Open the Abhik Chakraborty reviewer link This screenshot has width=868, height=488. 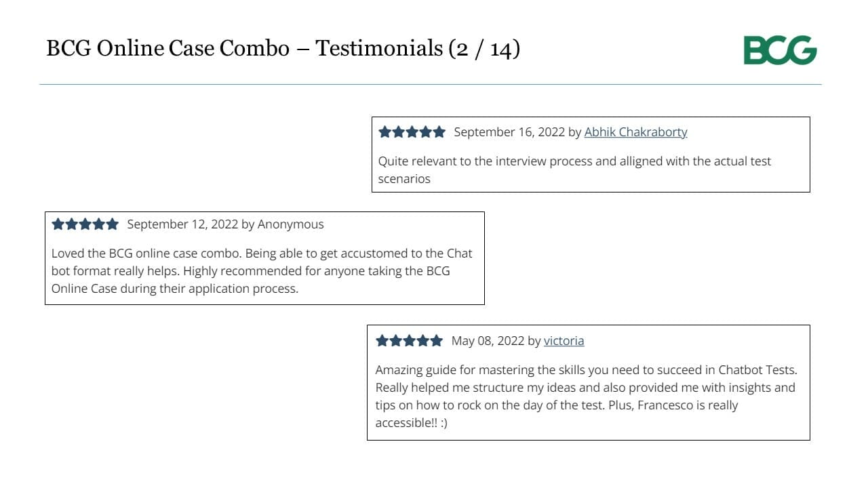click(x=635, y=132)
